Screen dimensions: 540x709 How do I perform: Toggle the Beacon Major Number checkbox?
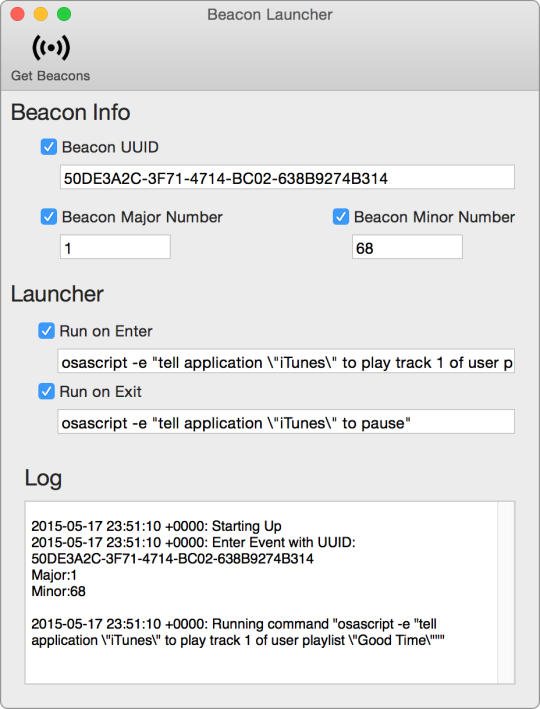[49, 217]
